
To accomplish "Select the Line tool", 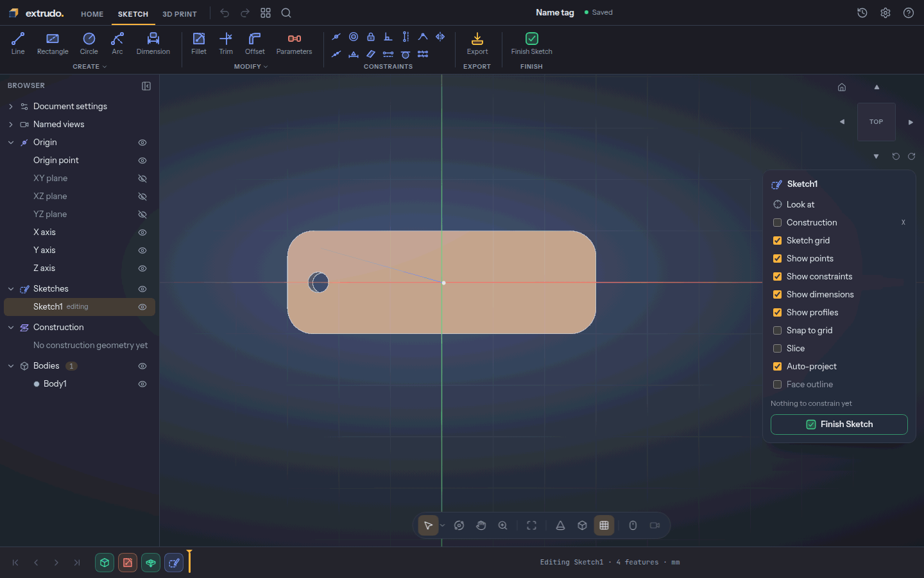I will point(18,44).
